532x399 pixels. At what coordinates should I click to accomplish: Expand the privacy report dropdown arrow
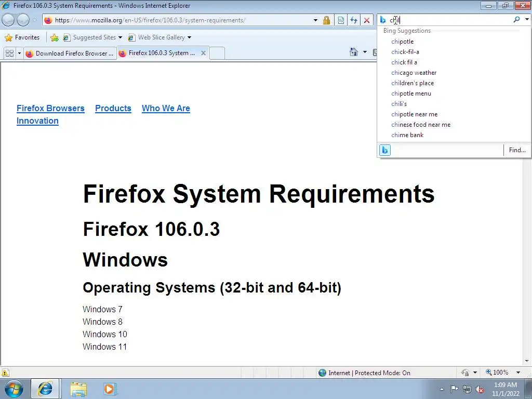click(x=475, y=373)
